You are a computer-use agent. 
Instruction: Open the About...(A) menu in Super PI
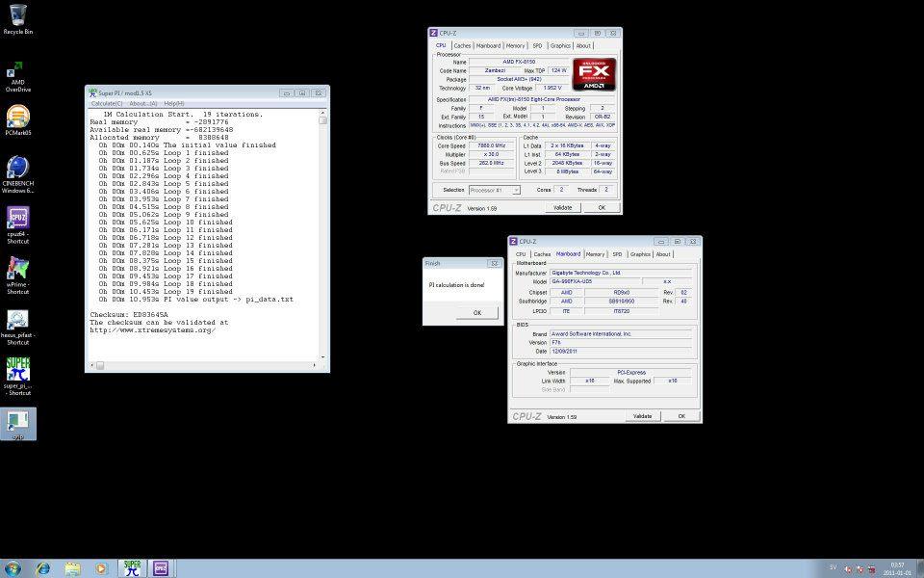point(143,103)
